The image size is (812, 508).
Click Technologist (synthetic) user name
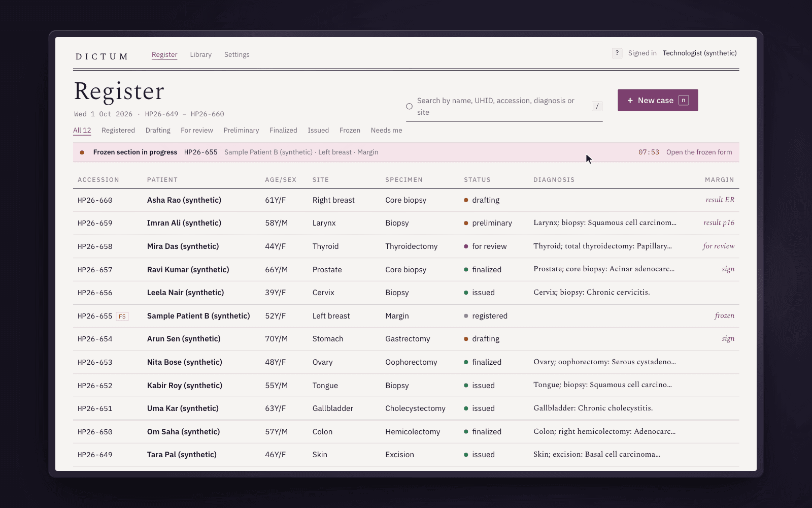(699, 53)
